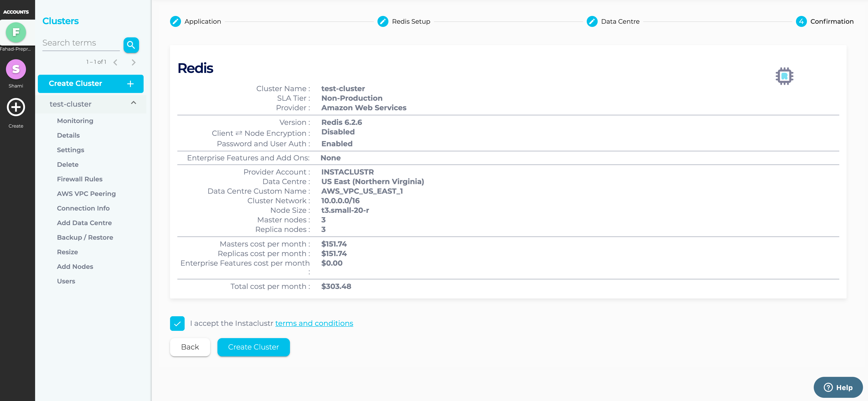This screenshot has height=401, width=868.
Task: Click the Data Centre step edit icon
Action: coord(592,22)
